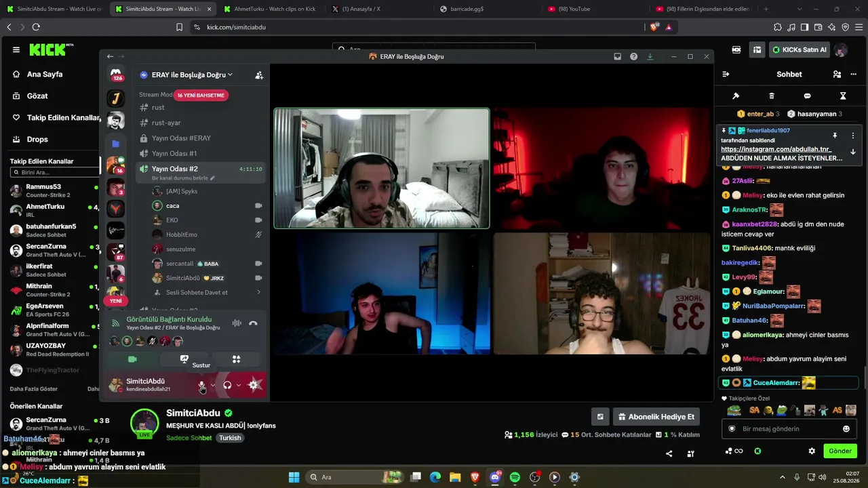This screenshot has height=488, width=868.
Task: Open Discord direct messages home icon
Action: tap(116, 75)
